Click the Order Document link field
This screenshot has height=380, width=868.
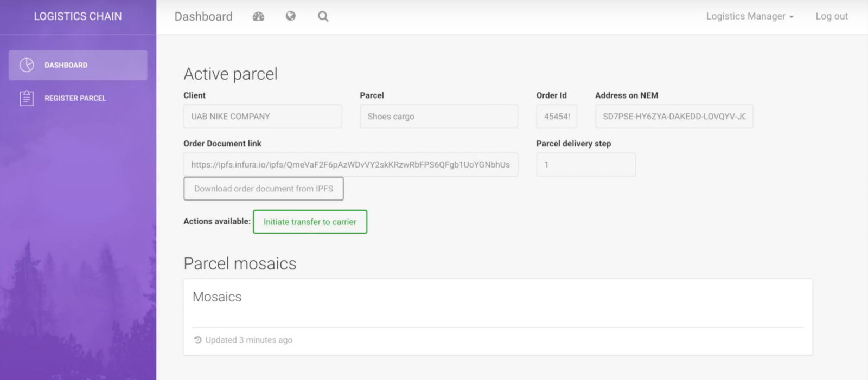click(350, 165)
